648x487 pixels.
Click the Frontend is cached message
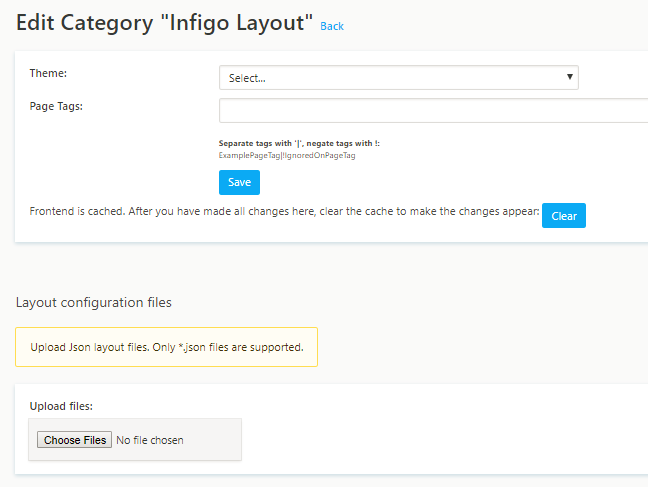coord(284,211)
